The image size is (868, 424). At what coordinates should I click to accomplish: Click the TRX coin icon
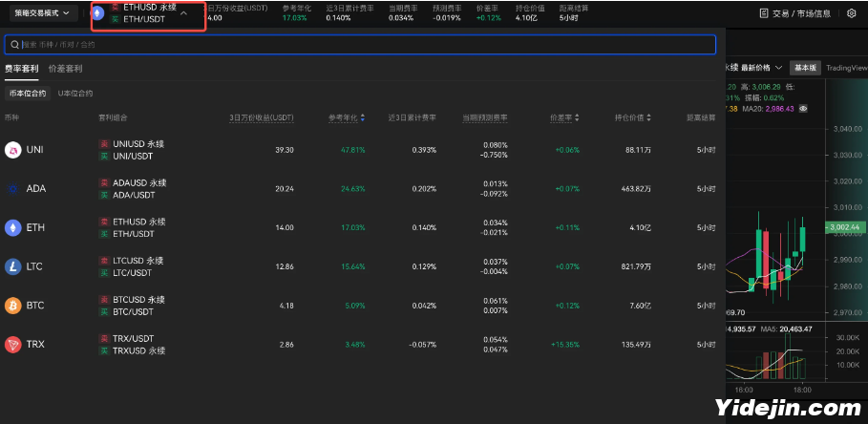12,345
